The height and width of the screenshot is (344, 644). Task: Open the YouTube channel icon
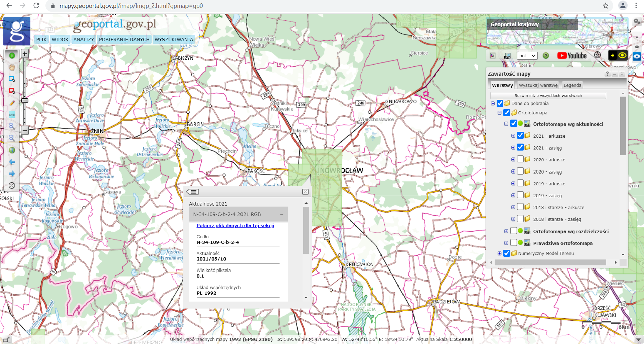tap(572, 56)
